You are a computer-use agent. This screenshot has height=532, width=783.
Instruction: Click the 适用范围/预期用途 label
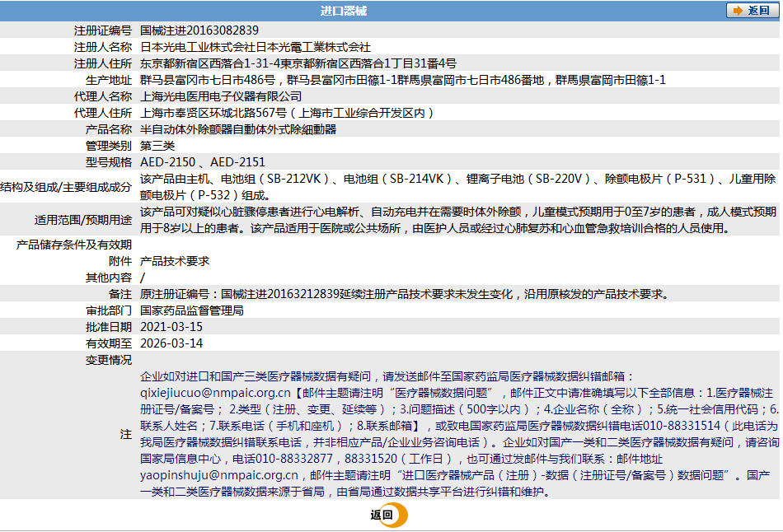coord(83,220)
